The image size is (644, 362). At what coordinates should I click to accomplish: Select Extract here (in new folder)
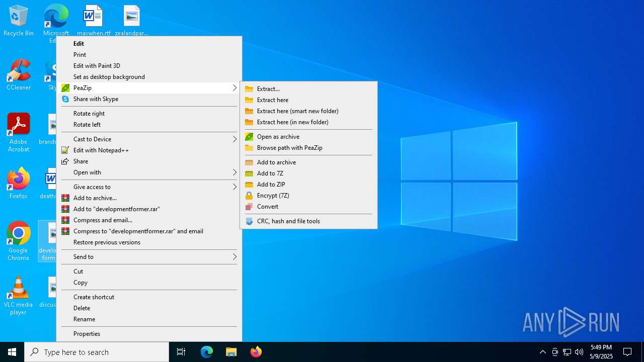[308, 122]
